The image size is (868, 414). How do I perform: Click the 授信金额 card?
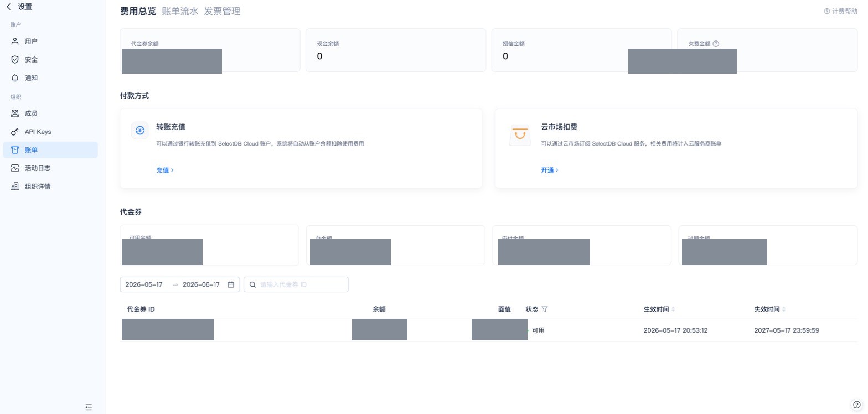[581, 50]
